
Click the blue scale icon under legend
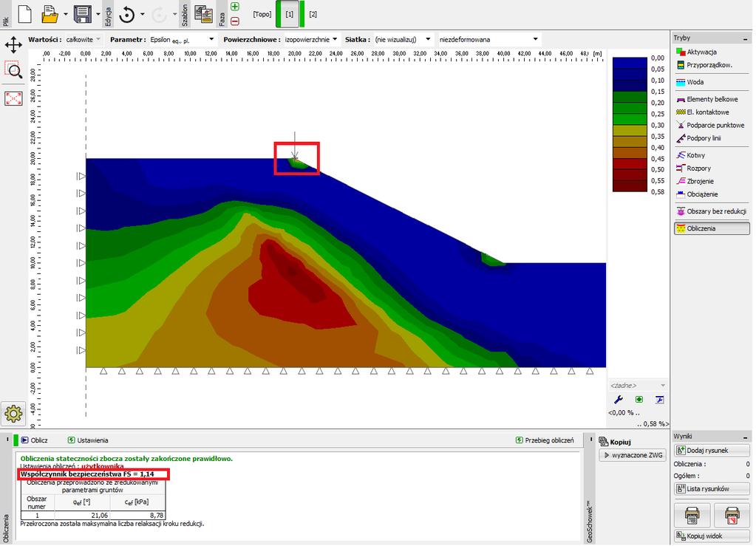(x=660, y=399)
